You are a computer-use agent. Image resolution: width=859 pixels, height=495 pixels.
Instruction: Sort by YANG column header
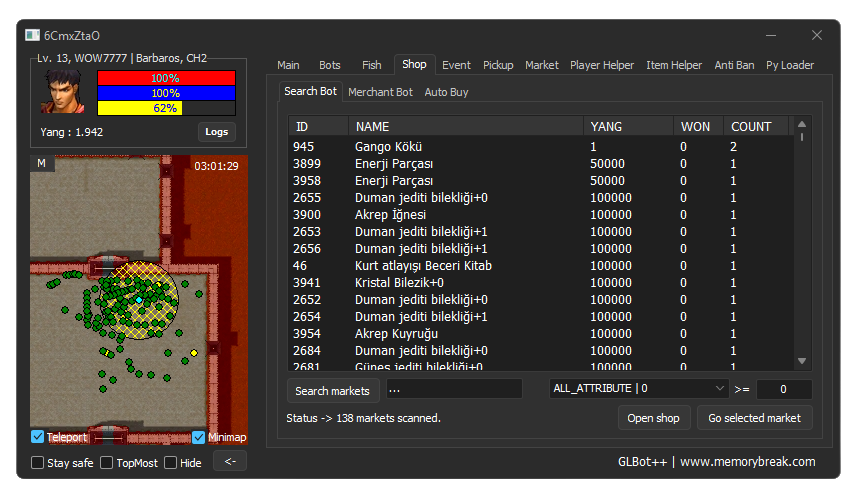629,126
